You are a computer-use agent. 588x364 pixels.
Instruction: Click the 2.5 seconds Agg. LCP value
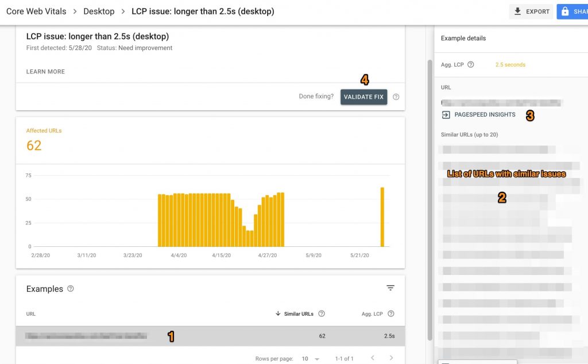click(x=510, y=64)
